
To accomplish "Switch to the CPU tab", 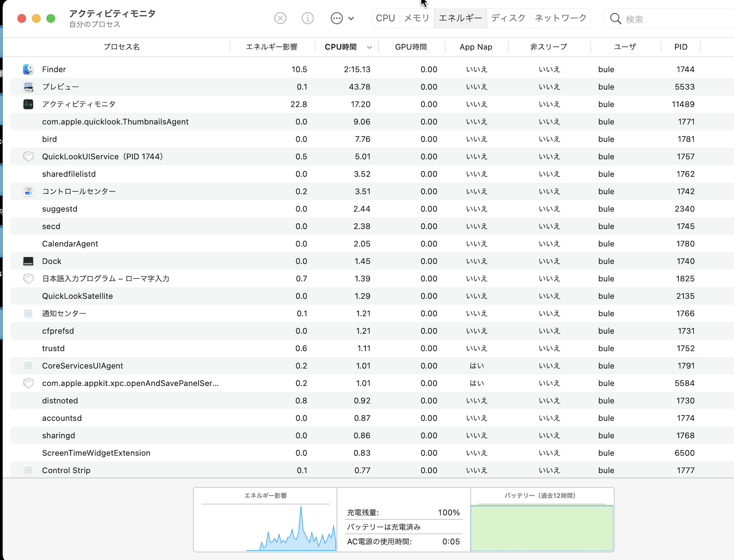I will pos(385,18).
